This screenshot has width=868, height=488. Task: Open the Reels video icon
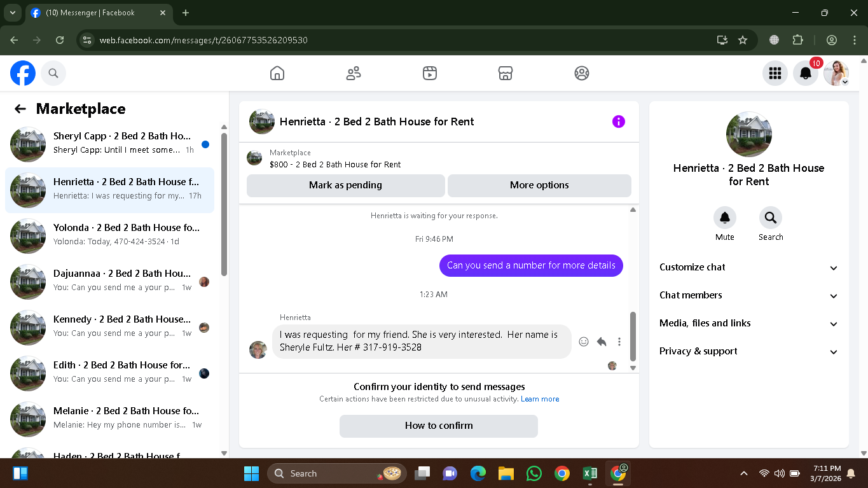(430, 73)
